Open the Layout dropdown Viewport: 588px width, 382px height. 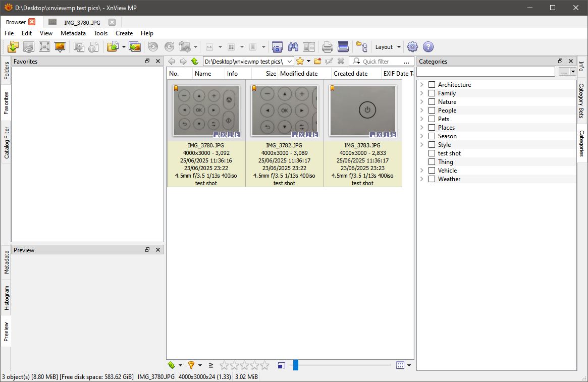click(388, 47)
